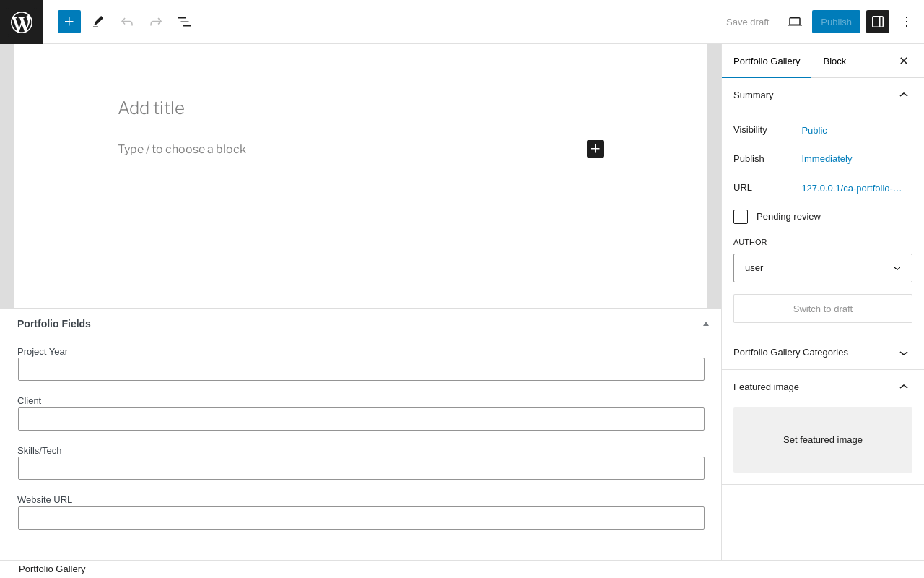
Task: Collapse the Summary panel
Action: (823, 95)
